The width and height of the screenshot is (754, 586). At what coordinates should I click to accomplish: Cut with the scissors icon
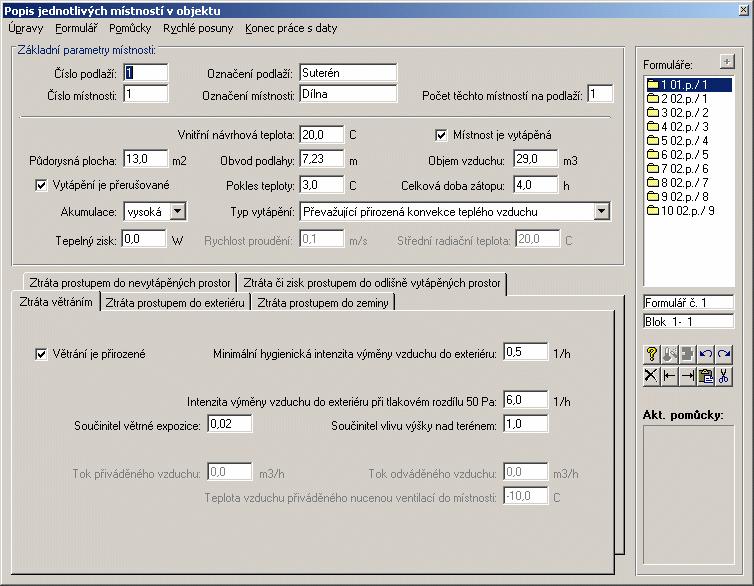pyautogui.click(x=724, y=375)
